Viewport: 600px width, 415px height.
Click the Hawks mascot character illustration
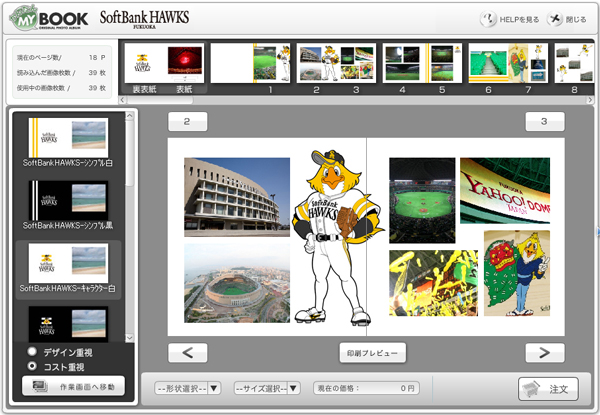tap(337, 237)
